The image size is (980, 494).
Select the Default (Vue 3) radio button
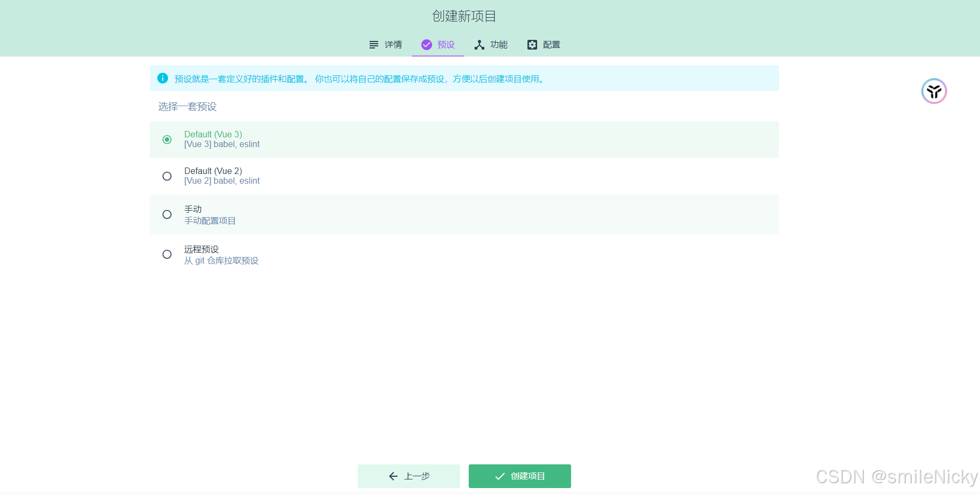click(167, 140)
